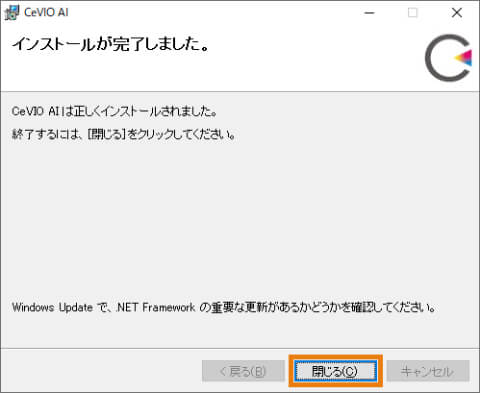Close the installer with the X button
This screenshot has height=393, width=480.
[x=457, y=13]
